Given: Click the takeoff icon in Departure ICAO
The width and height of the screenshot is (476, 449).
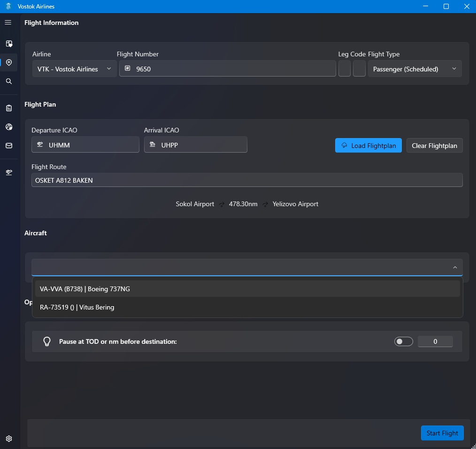Looking at the screenshot, I should tap(40, 145).
